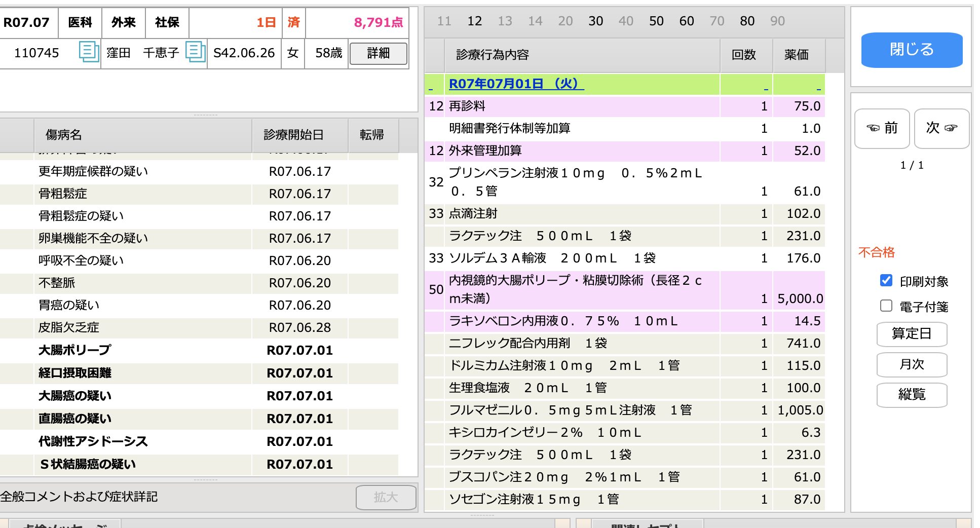Click the copy icon next to patient name 窪田 千恵子
The width and height of the screenshot is (980, 528).
[x=195, y=52]
